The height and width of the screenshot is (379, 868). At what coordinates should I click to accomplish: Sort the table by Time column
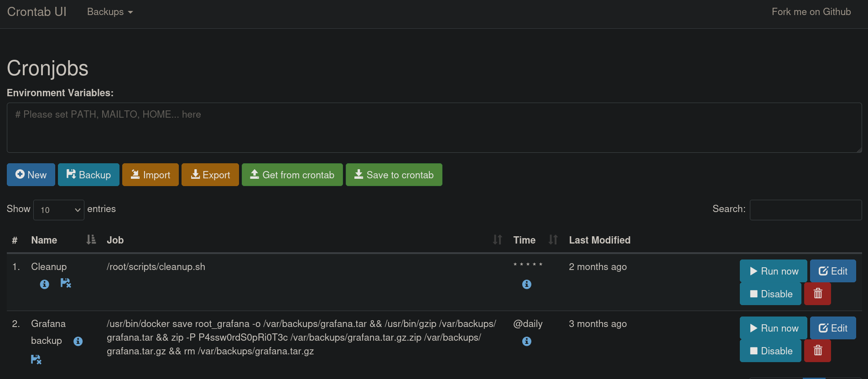click(x=524, y=240)
